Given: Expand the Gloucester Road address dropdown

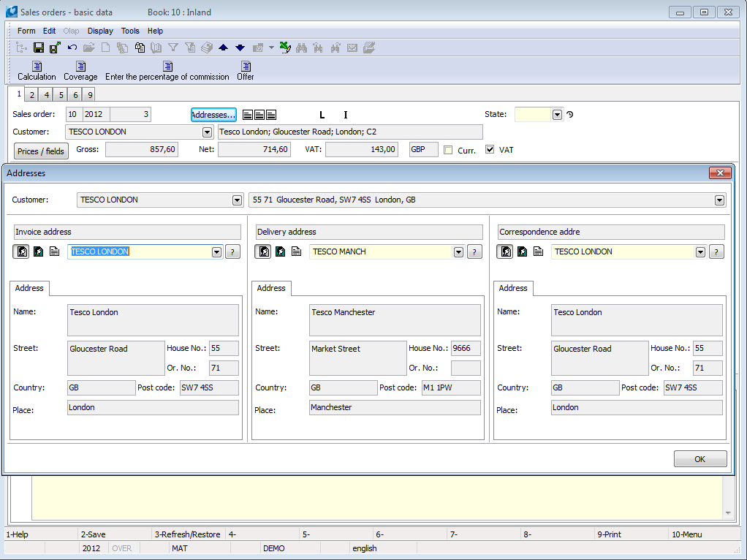Looking at the screenshot, I should (719, 200).
